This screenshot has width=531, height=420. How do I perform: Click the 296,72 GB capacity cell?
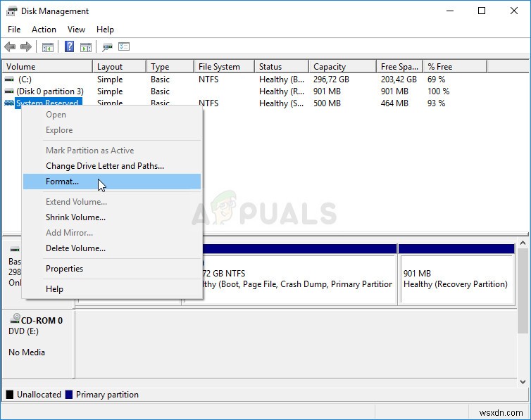[331, 79]
